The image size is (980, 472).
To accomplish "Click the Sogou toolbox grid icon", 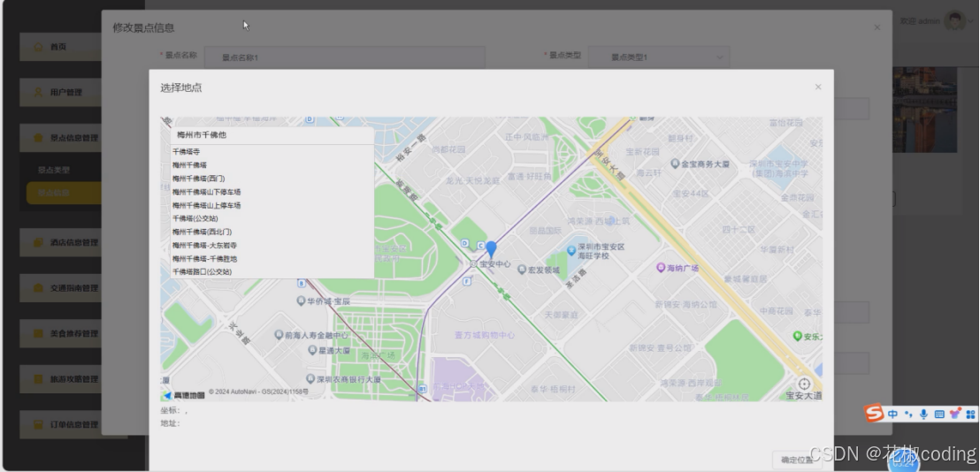I will (970, 414).
